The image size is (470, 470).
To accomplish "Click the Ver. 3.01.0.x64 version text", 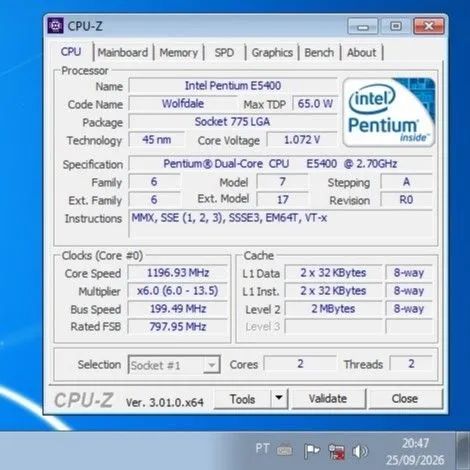I will pyautogui.click(x=165, y=403).
